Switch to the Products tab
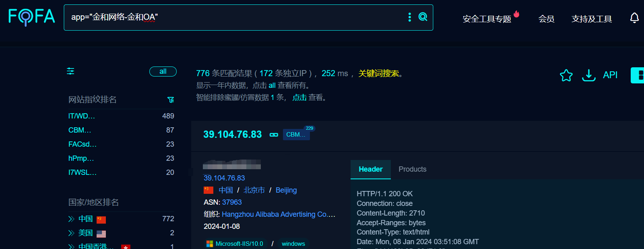The width and height of the screenshot is (644, 249). pos(413,169)
